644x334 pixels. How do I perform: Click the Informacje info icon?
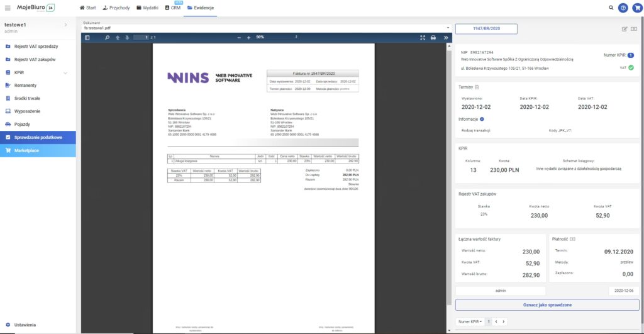pos(482,118)
